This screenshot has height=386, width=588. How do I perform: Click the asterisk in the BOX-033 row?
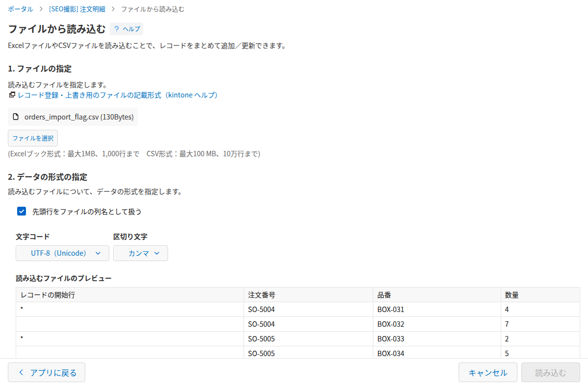tap(22, 338)
